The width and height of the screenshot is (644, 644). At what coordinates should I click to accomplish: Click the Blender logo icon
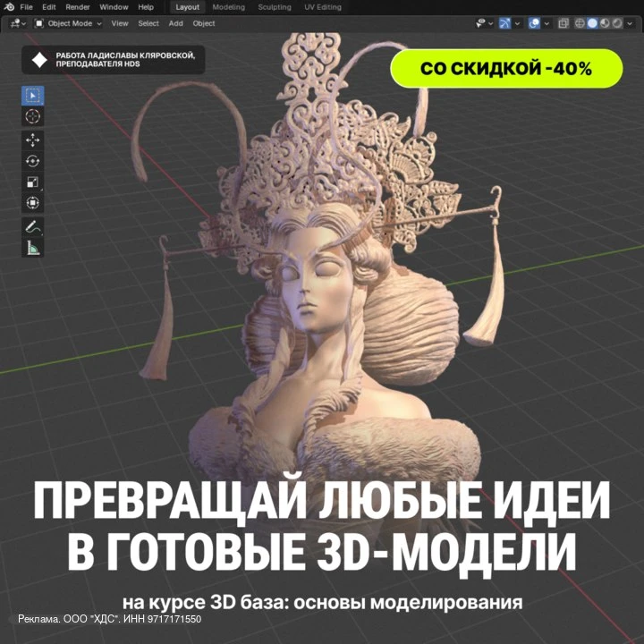tap(8, 7)
